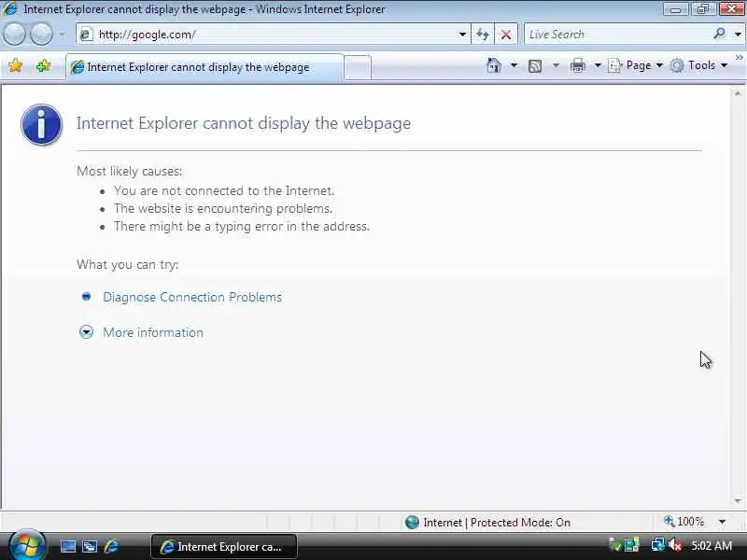This screenshot has height=560, width=747.
Task: Click the Refresh page icon
Action: pos(483,35)
